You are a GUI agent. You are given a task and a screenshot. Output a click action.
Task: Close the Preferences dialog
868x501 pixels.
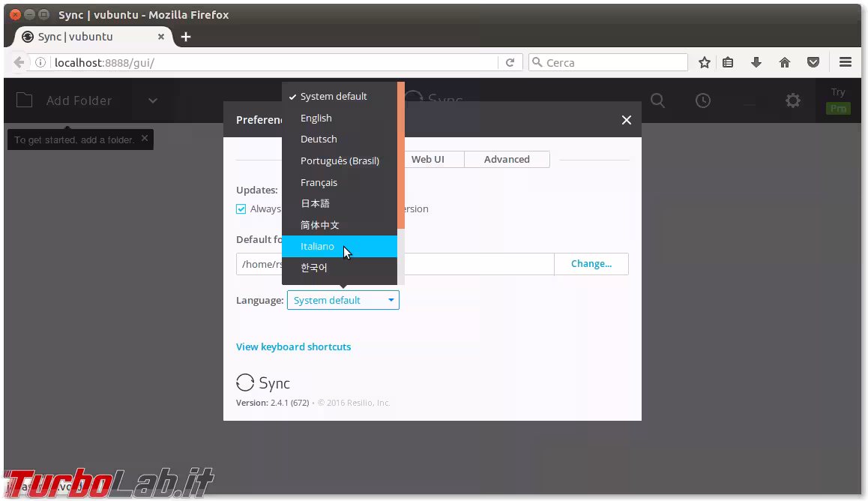(x=627, y=120)
